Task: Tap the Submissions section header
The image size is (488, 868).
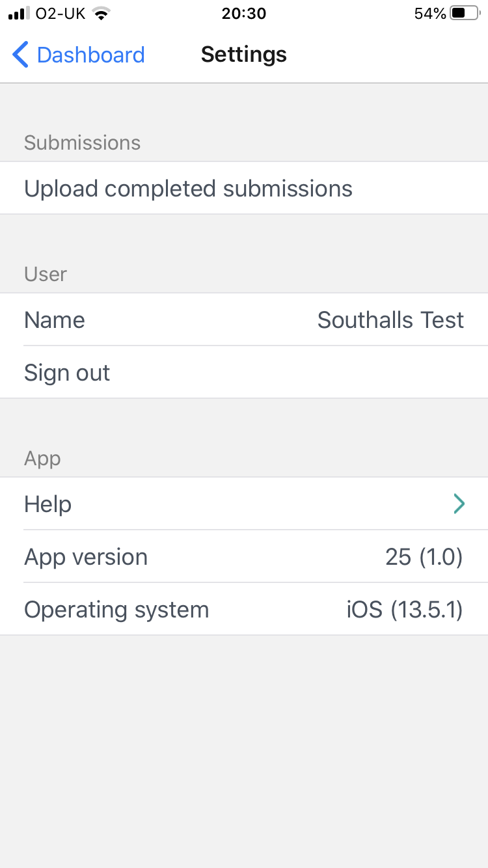Action: 82,142
